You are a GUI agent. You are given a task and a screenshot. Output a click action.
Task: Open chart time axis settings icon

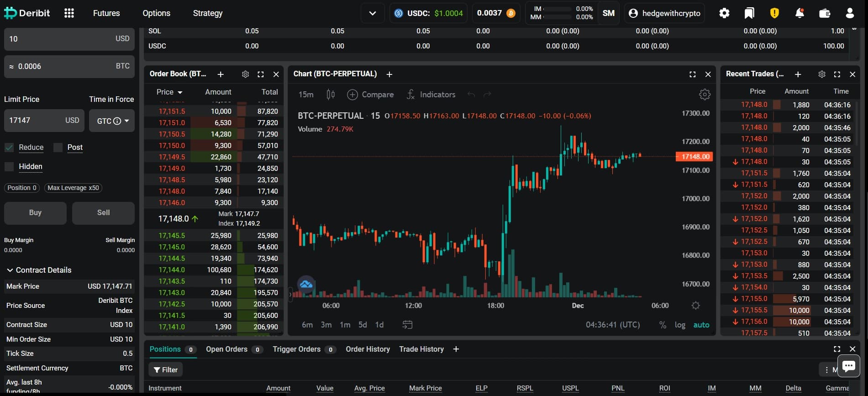coord(695,306)
